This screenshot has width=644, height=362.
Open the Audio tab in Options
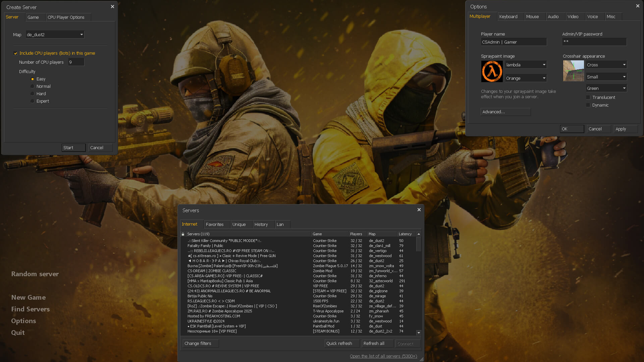tap(555, 16)
